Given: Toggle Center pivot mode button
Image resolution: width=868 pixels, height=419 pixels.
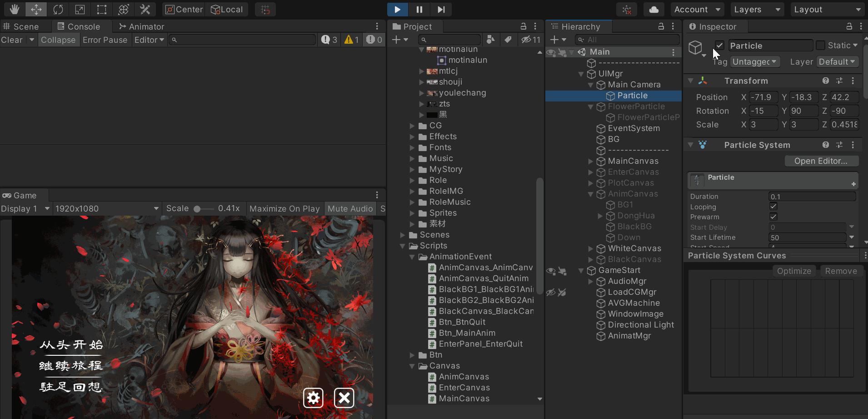Looking at the screenshot, I should pos(184,9).
